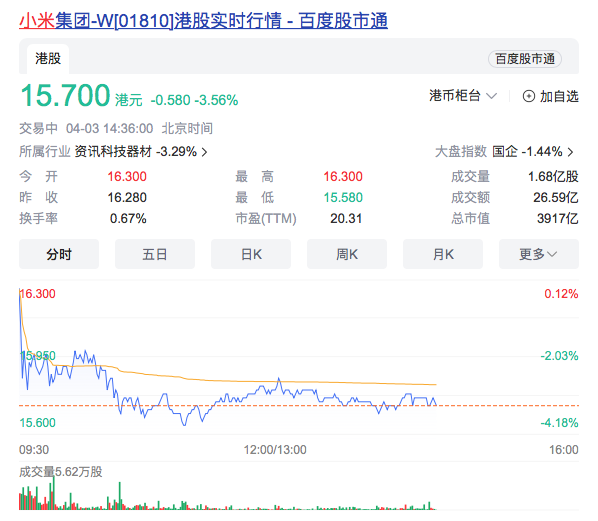Click the -4.18% chart axis label

click(x=559, y=423)
